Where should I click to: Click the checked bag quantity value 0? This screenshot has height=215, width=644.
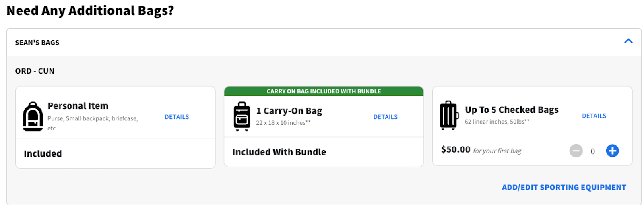point(592,151)
